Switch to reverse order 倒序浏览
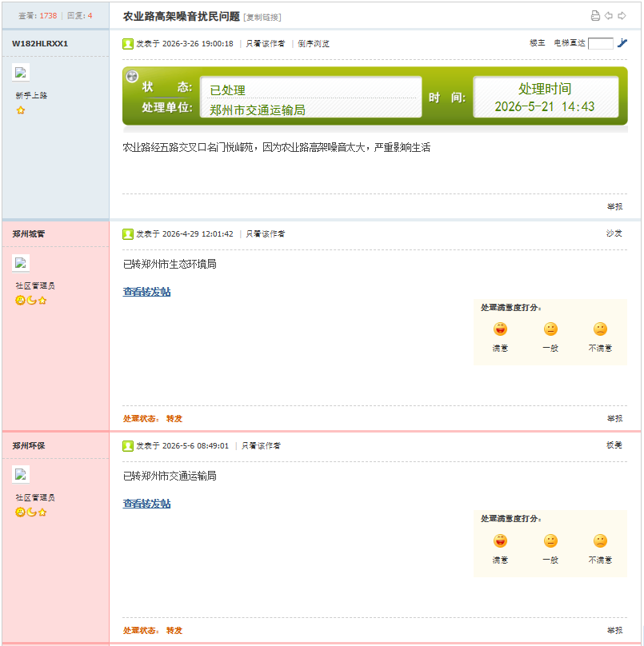Viewport: 644px width, 646px height. coord(314,44)
